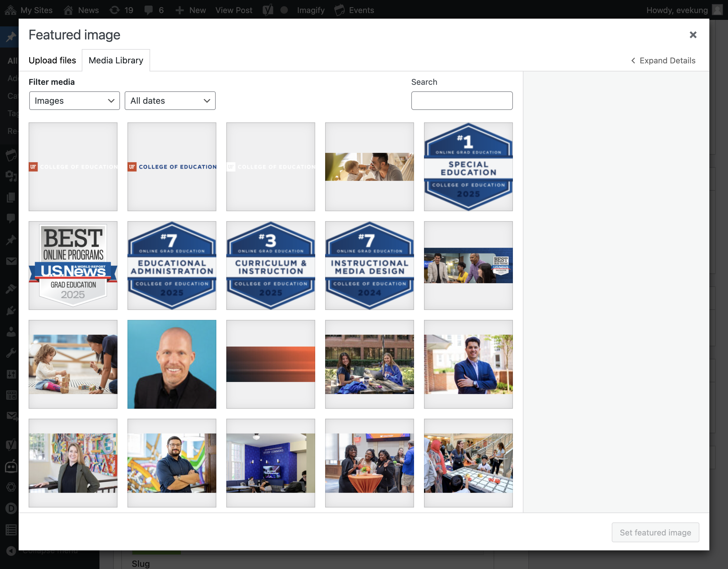Select the Media Library tab
This screenshot has height=569, width=728.
click(116, 60)
